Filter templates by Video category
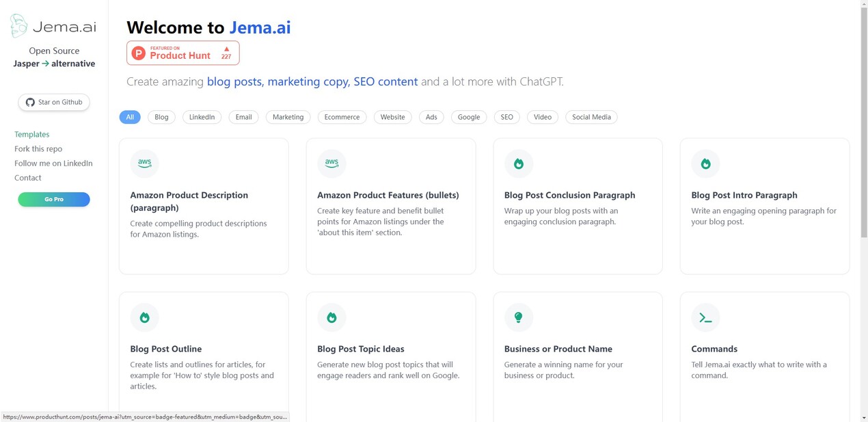The image size is (868, 422). tap(543, 117)
